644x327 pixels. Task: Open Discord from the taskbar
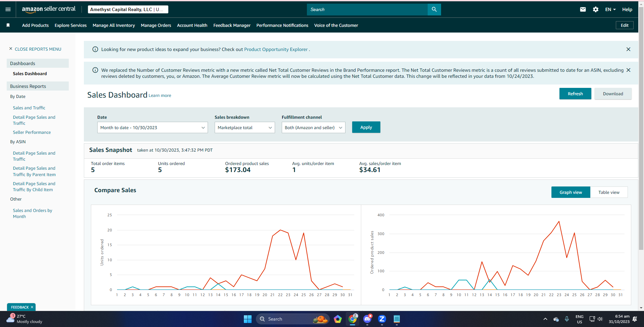367,319
